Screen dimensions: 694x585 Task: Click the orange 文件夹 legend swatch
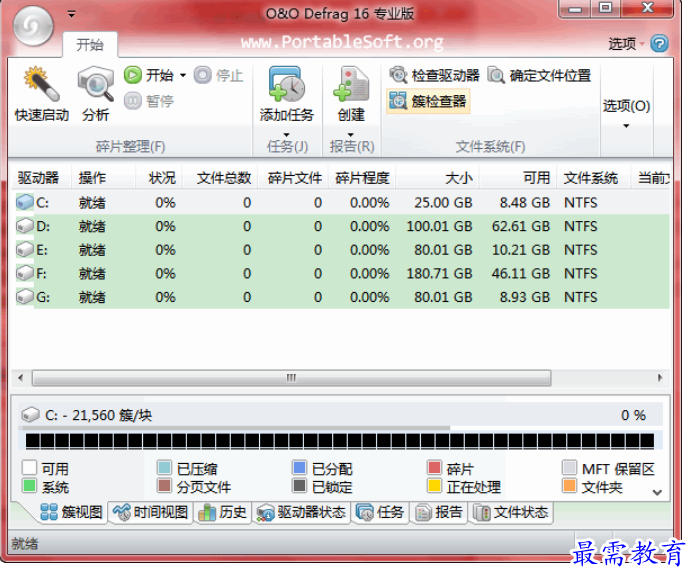coord(569,485)
